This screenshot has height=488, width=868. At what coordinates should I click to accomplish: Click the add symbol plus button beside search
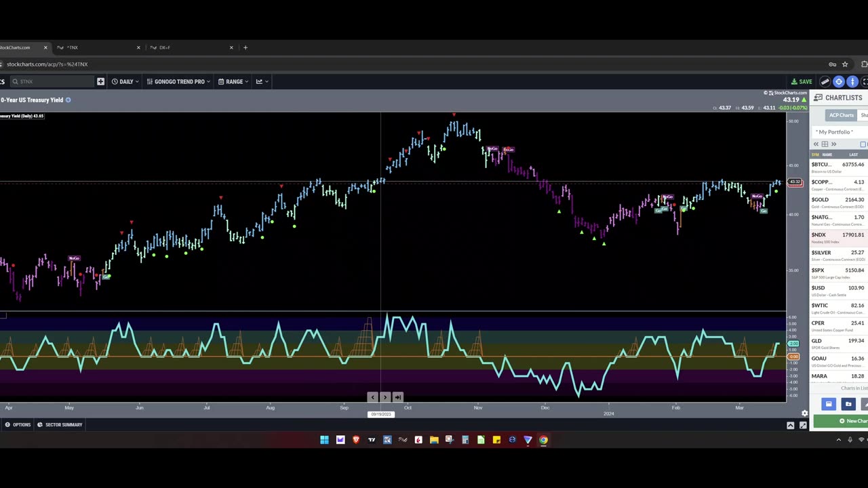point(100,81)
